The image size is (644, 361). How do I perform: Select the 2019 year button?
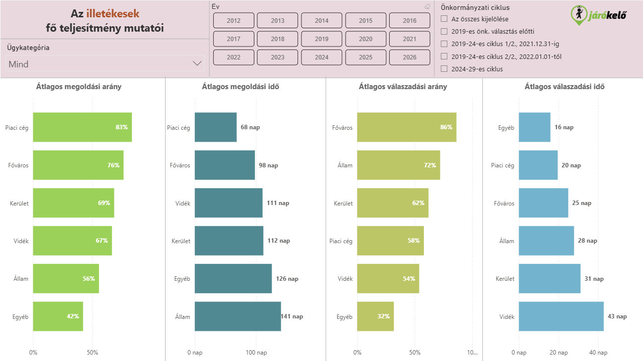(x=321, y=39)
